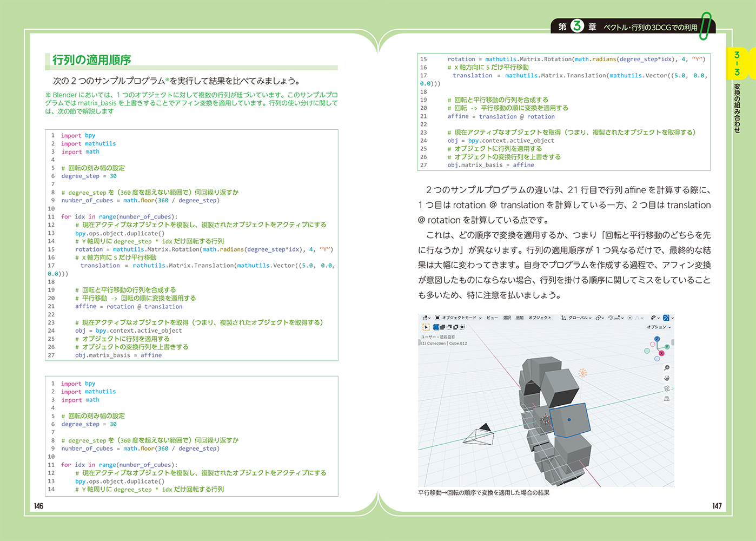The image size is (756, 541).
Task: Click the Z axis on the navigation gizmo
Action: [x=657, y=339]
